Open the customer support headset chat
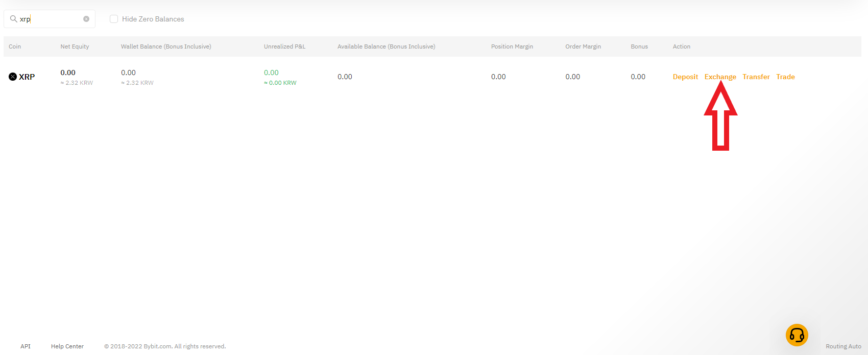 [x=797, y=335]
